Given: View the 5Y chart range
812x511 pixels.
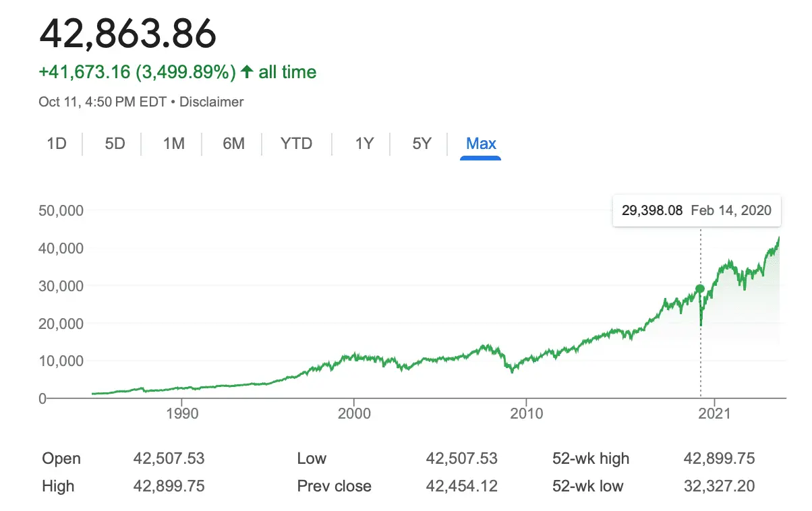Looking at the screenshot, I should point(422,144).
